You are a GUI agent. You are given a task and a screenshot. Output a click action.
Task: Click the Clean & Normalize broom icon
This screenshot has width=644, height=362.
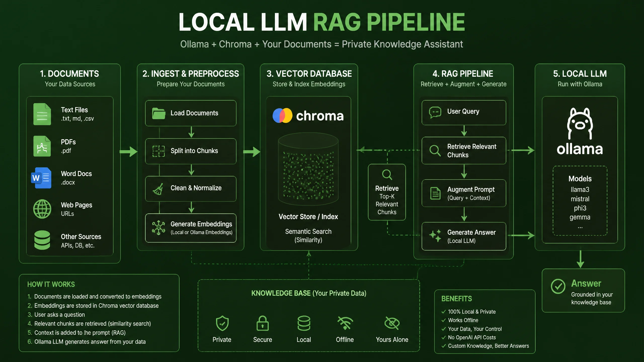tap(158, 189)
